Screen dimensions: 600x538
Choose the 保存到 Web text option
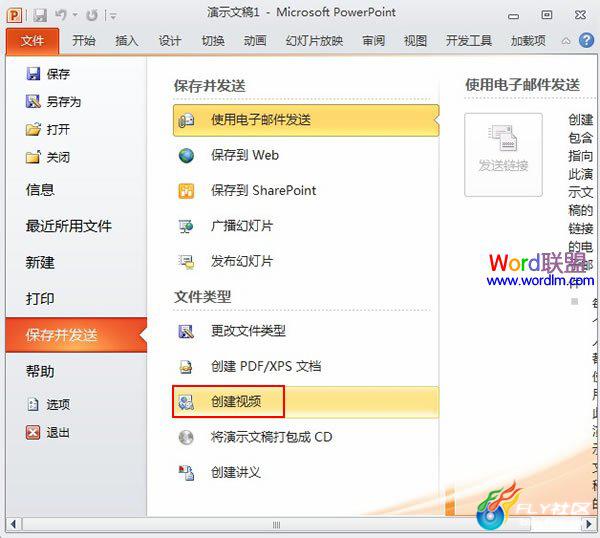pyautogui.click(x=245, y=155)
